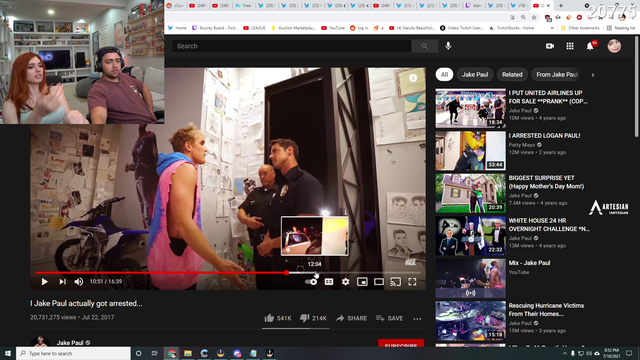Screen dimensions: 640x360
Task: Subscribe to Jake Paul's channel
Action: tap(401, 343)
